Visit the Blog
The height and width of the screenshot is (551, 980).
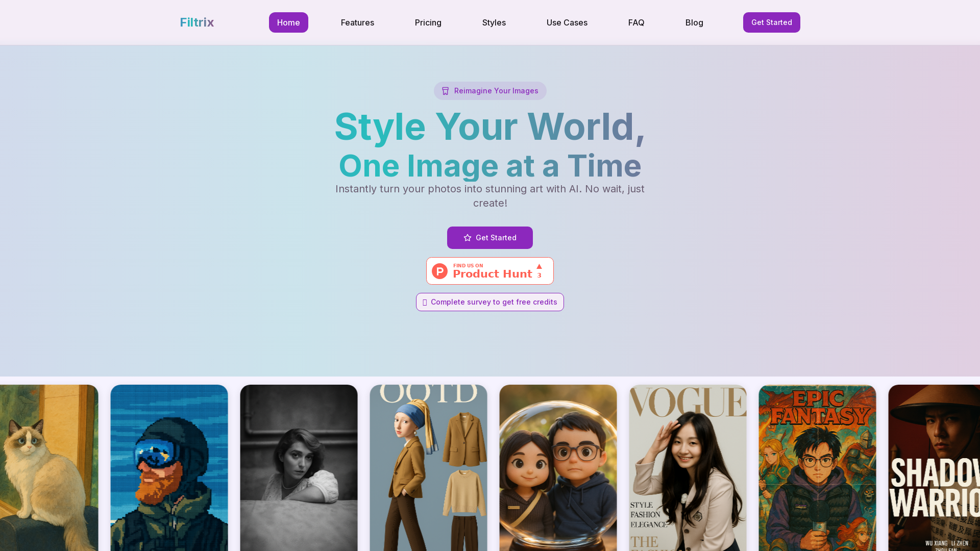694,22
